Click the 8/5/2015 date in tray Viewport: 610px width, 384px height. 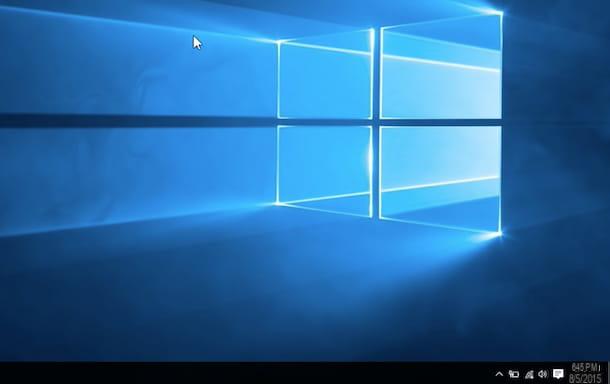coord(585,379)
